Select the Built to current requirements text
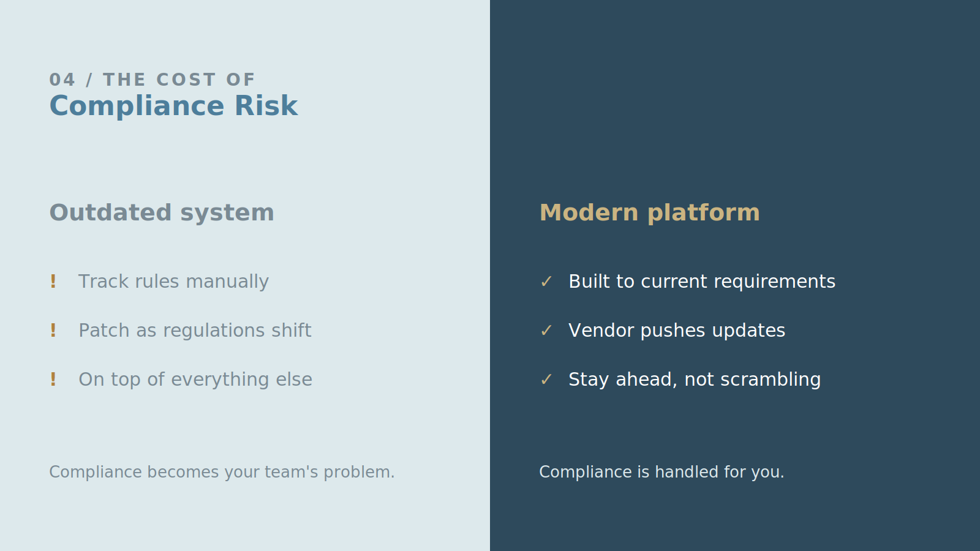This screenshot has width=980, height=551. [x=702, y=282]
